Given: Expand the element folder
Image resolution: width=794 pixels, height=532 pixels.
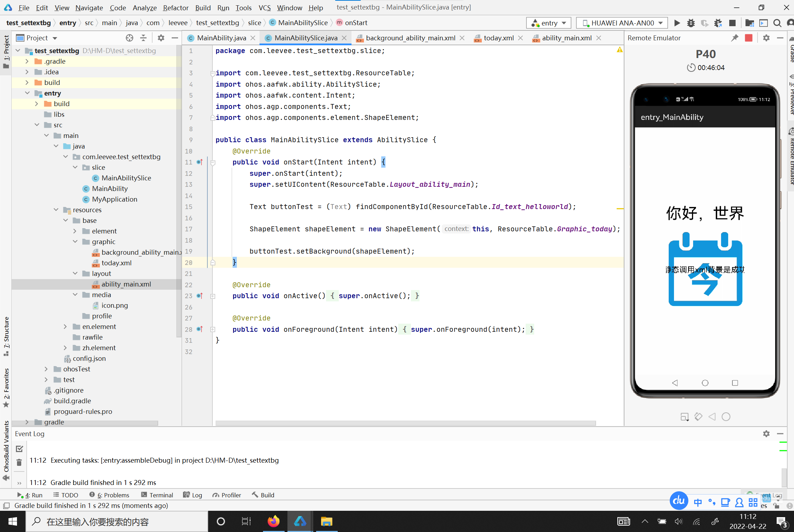Looking at the screenshot, I should pos(75,231).
